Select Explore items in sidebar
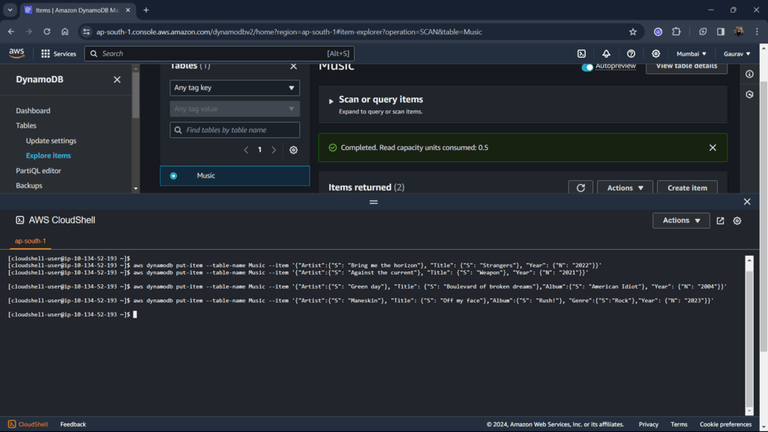 pyautogui.click(x=48, y=155)
